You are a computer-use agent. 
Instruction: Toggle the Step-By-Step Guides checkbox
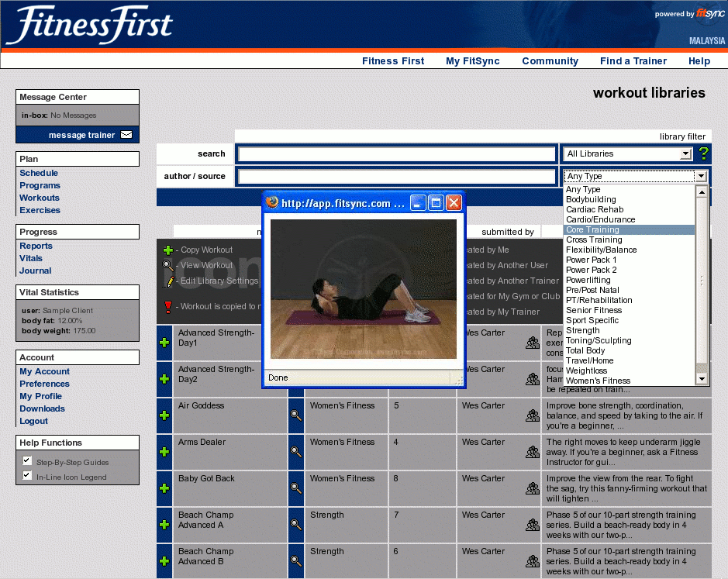(27, 461)
